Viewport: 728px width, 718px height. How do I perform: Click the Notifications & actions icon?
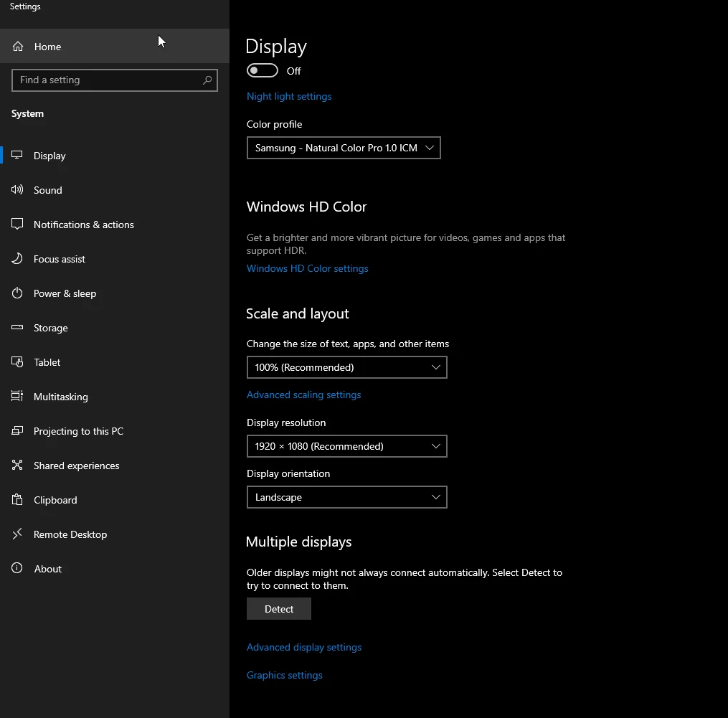pos(17,224)
